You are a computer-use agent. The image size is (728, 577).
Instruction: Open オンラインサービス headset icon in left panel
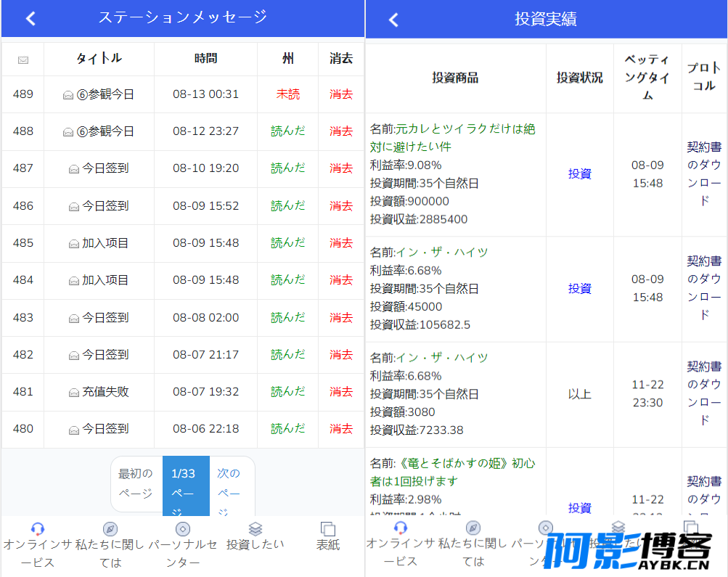coord(38,528)
